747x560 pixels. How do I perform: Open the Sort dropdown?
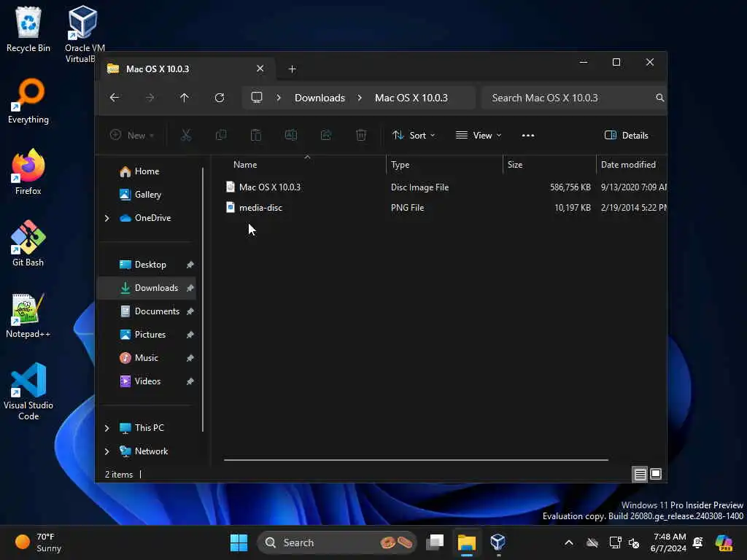tap(414, 135)
